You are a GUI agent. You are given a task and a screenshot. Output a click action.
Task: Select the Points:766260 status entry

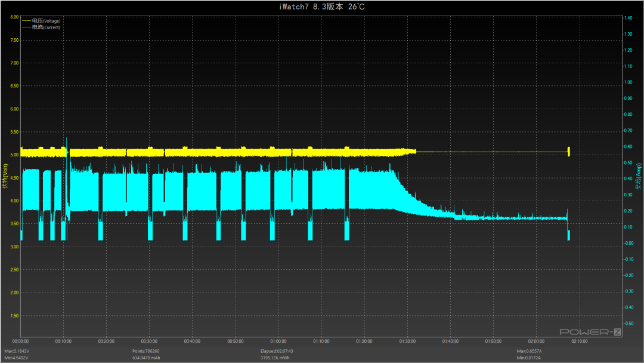pos(146,351)
